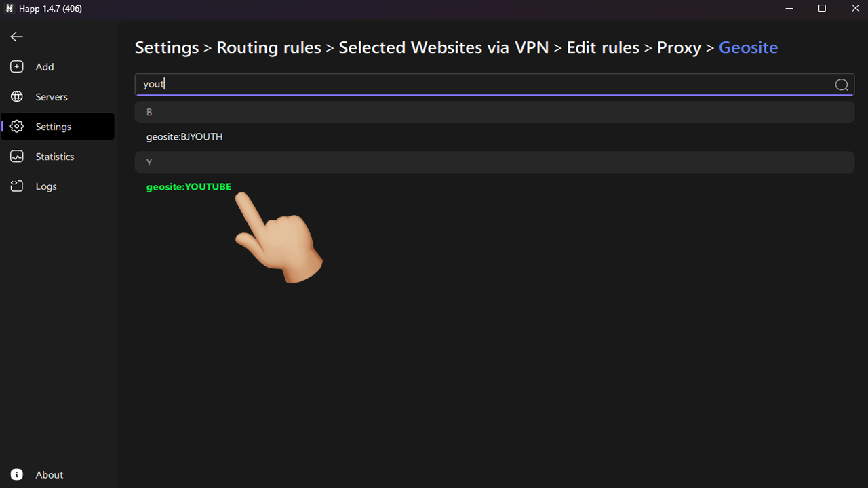This screenshot has width=868, height=488.
Task: Select geosite:BJYOUTH from the list
Action: [x=184, y=137]
